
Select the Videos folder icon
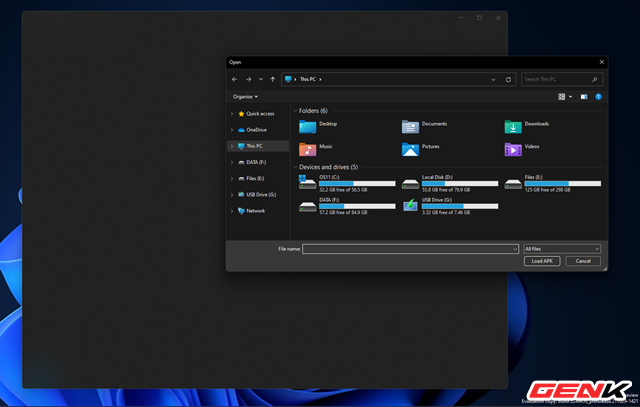(x=513, y=149)
